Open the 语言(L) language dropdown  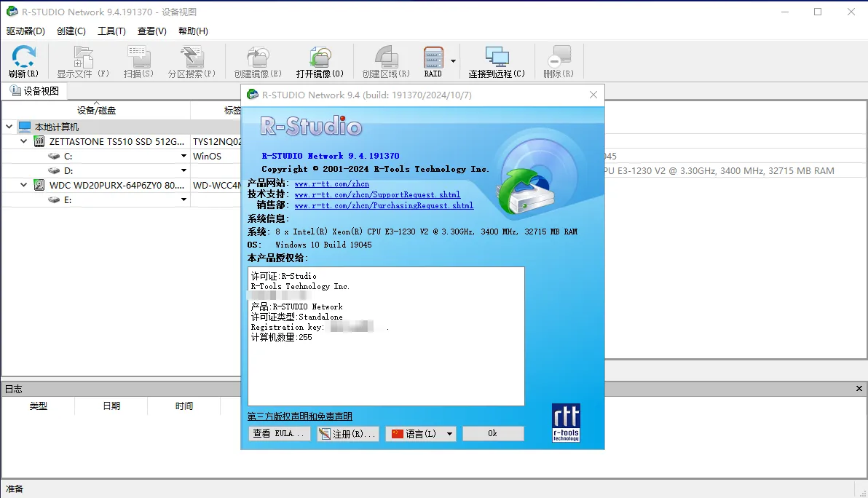(x=421, y=433)
